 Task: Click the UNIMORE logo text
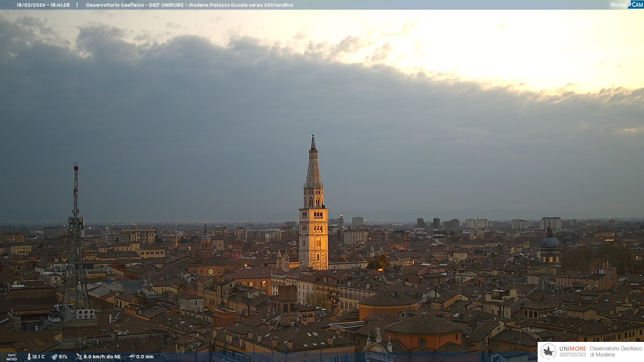[x=573, y=349]
